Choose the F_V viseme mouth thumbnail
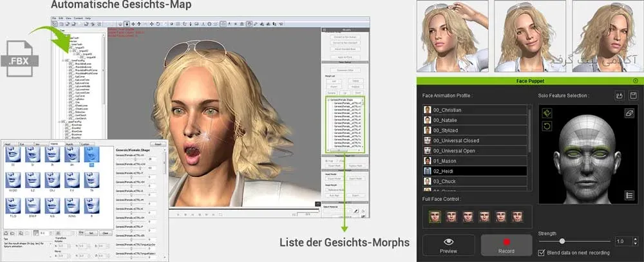The width and height of the screenshot is (644, 262). point(72,180)
